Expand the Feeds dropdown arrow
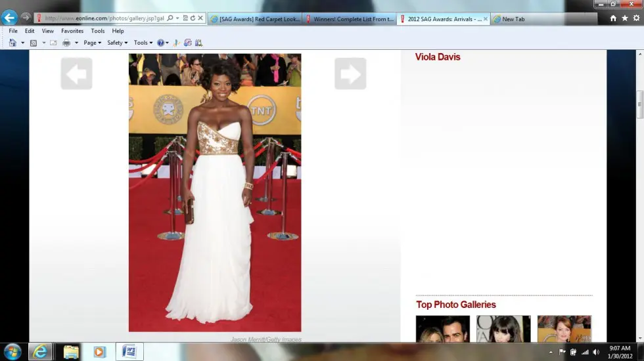Image resolution: width=644 pixels, height=361 pixels. pyautogui.click(x=44, y=43)
